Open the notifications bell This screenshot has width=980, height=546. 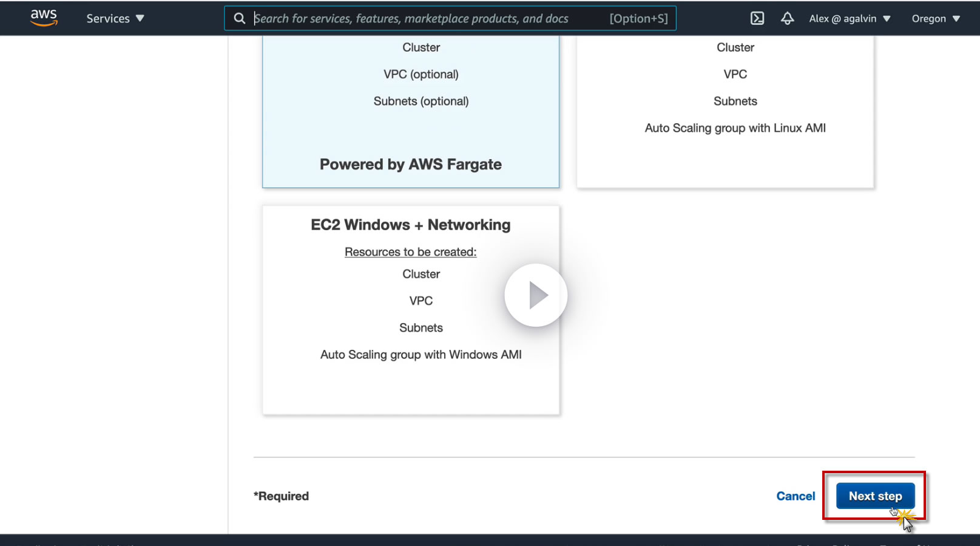787,18
